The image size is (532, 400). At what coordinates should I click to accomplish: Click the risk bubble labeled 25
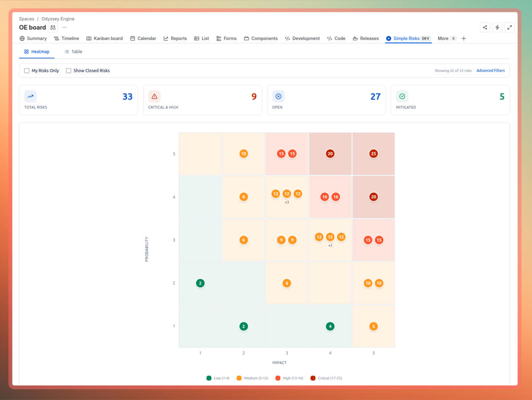coord(372,154)
